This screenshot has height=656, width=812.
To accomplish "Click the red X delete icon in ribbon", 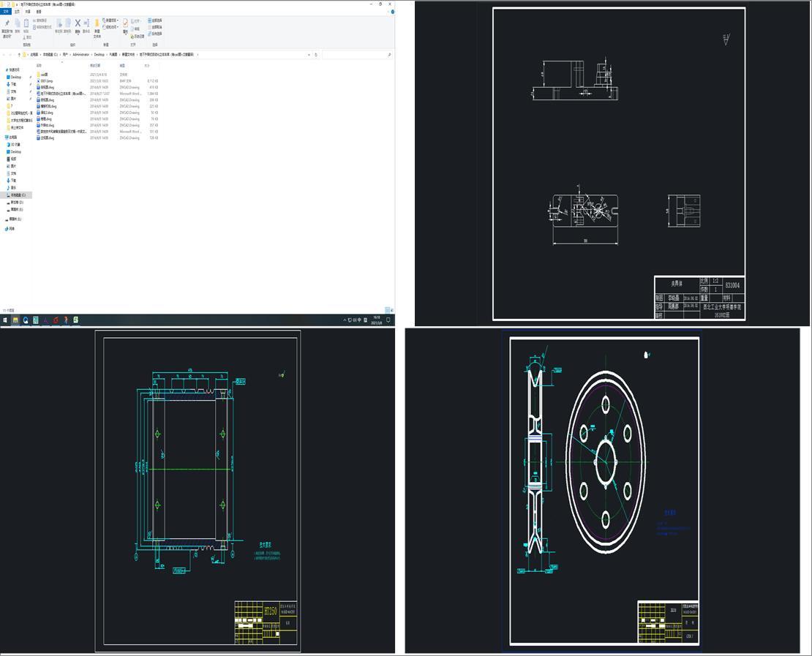I will point(78,23).
